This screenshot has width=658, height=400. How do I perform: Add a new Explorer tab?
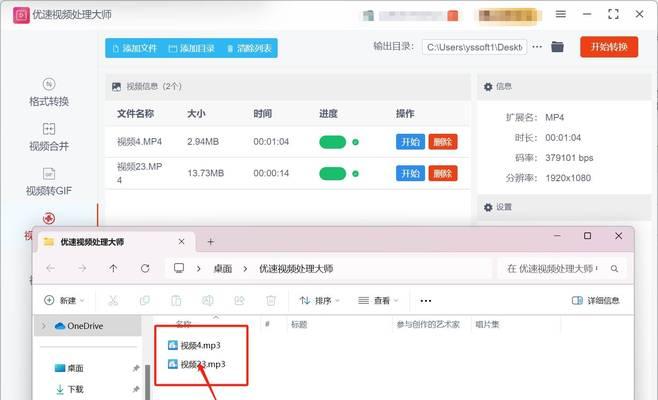pyautogui.click(x=211, y=242)
